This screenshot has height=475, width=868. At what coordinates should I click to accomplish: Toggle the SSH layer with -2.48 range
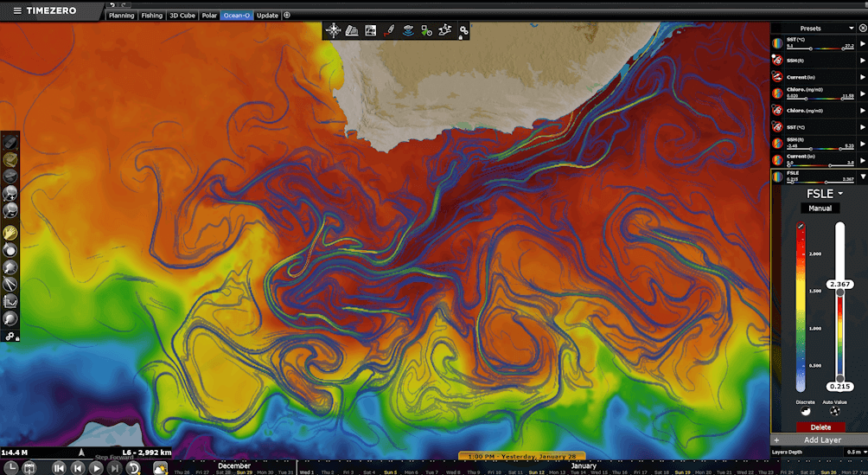[x=778, y=144]
